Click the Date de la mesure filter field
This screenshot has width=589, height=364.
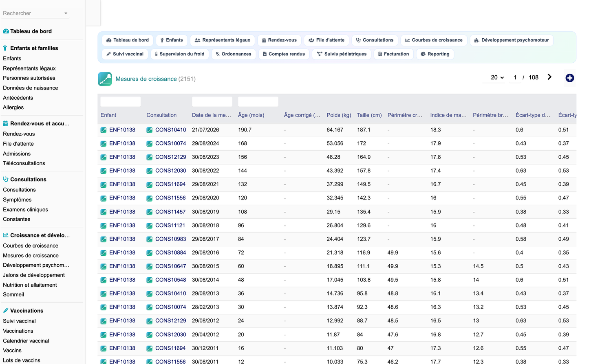[212, 102]
